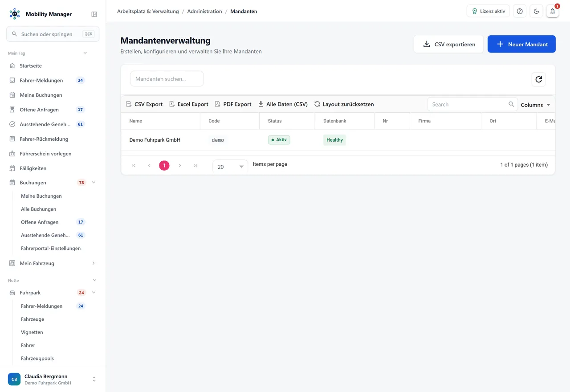
Task: Export table via CSV Export
Action: (x=144, y=104)
